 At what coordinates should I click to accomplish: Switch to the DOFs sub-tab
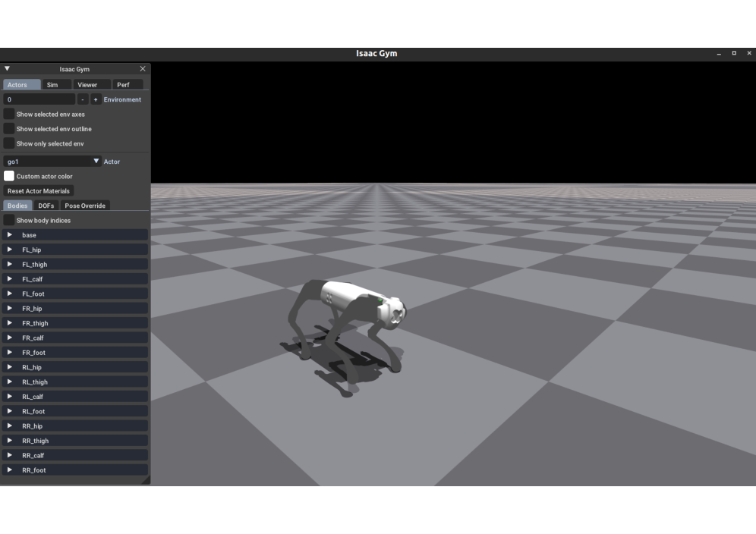(46, 206)
